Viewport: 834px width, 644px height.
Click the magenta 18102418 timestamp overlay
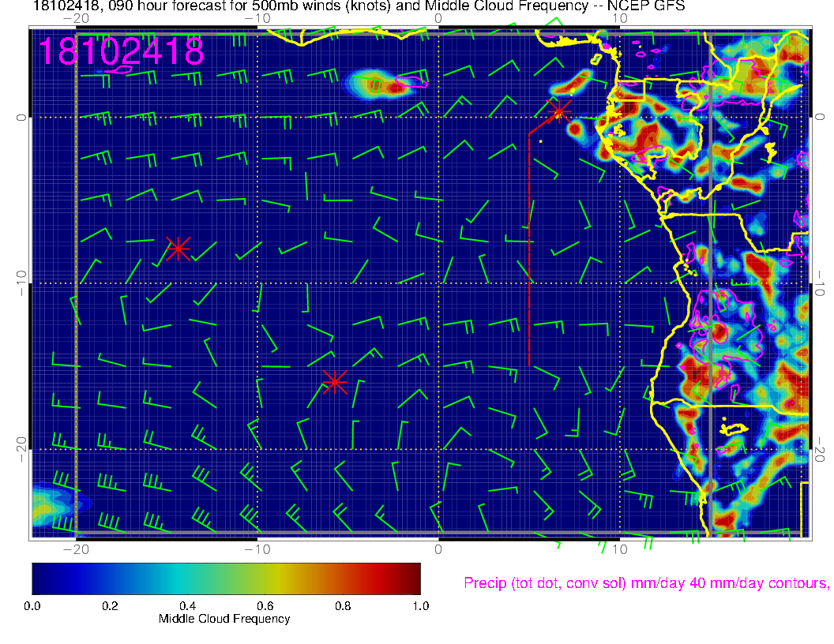click(122, 51)
